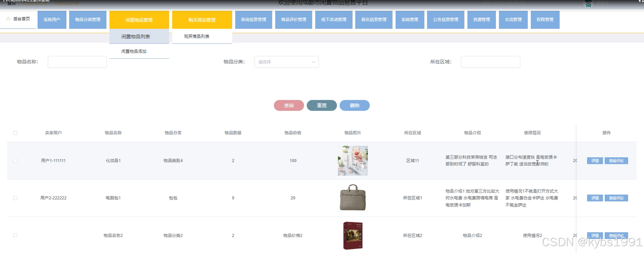Screen dimensions: 644x253
Task: Click the 物品分类2 category cell
Action: (x=173, y=235)
